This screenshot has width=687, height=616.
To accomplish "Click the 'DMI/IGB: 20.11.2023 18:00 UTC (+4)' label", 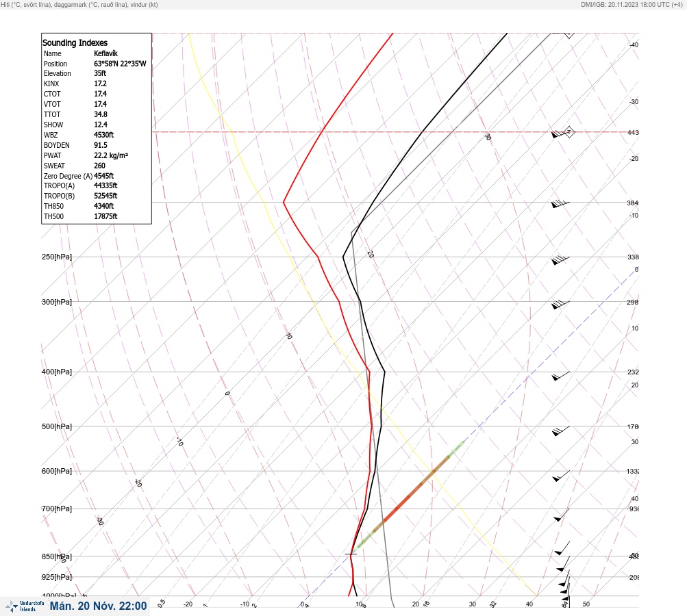I will tap(632, 5).
